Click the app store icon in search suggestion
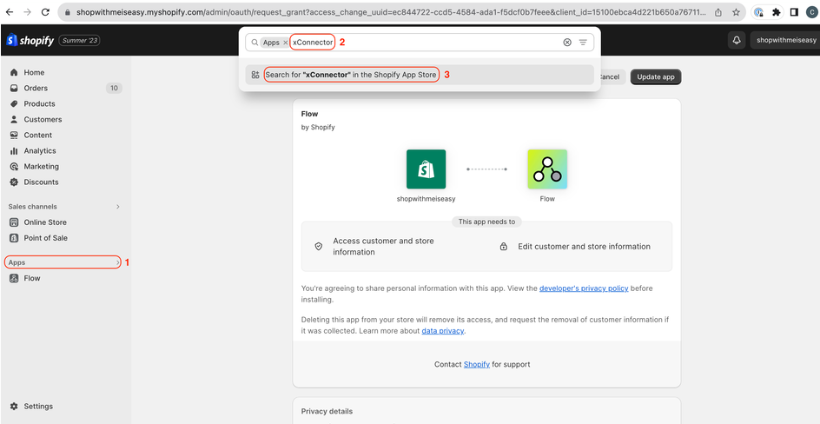Screen dimensions: 820x424 [x=255, y=75]
